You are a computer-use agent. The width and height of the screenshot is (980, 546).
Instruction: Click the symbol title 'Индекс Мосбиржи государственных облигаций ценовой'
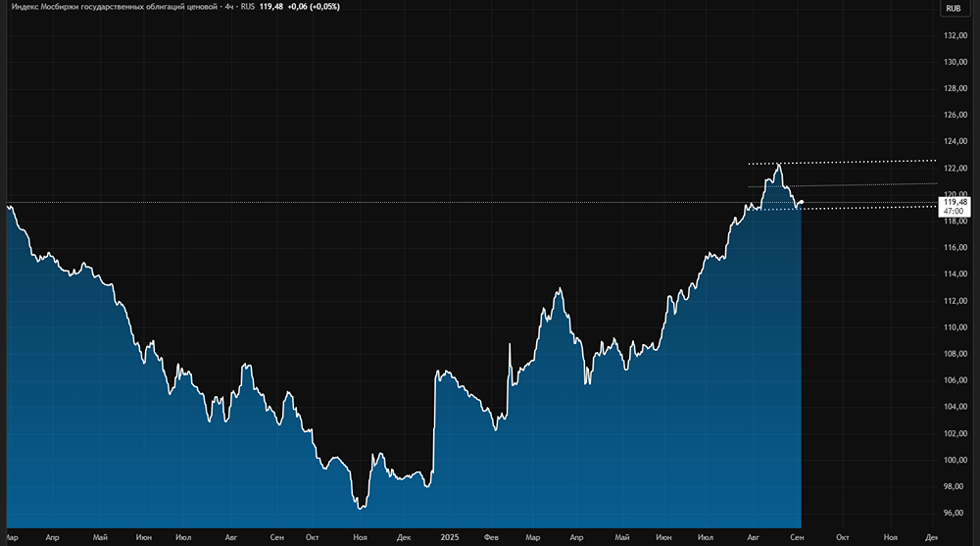115,7
